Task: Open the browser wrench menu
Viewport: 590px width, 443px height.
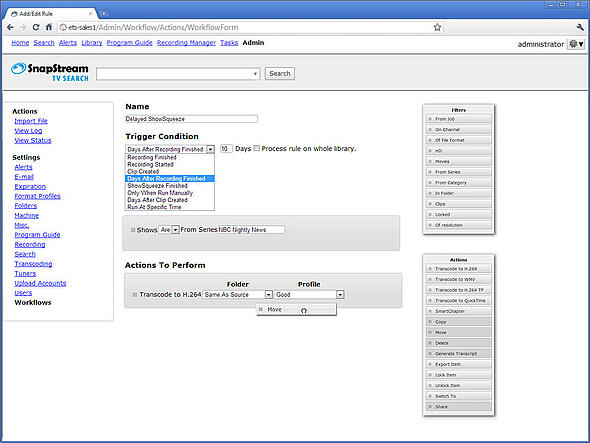Action: click(x=580, y=27)
